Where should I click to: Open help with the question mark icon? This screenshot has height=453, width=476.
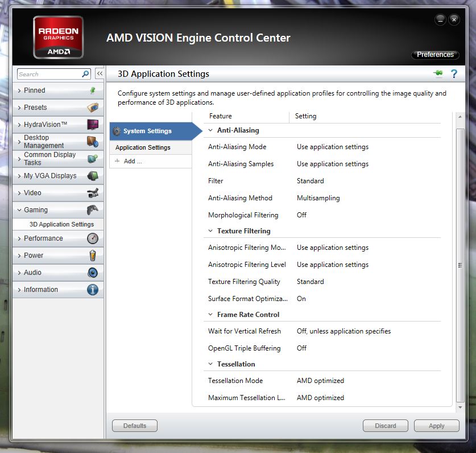tap(454, 73)
